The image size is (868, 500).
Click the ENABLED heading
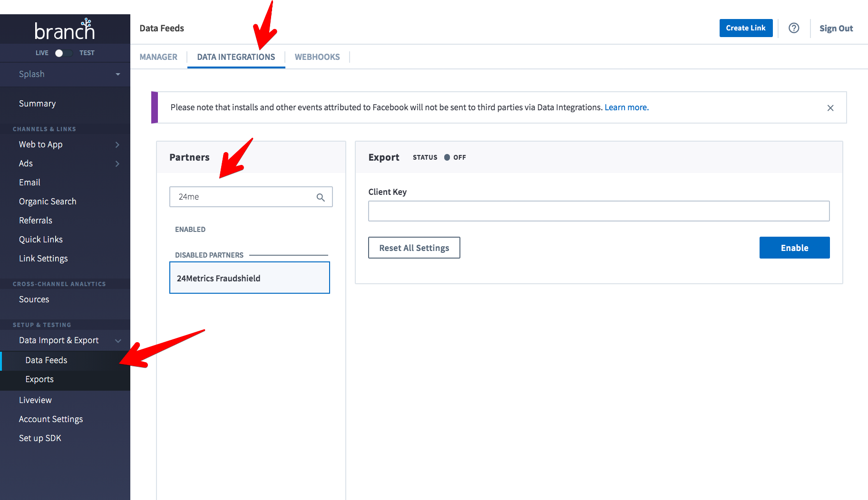click(x=190, y=230)
